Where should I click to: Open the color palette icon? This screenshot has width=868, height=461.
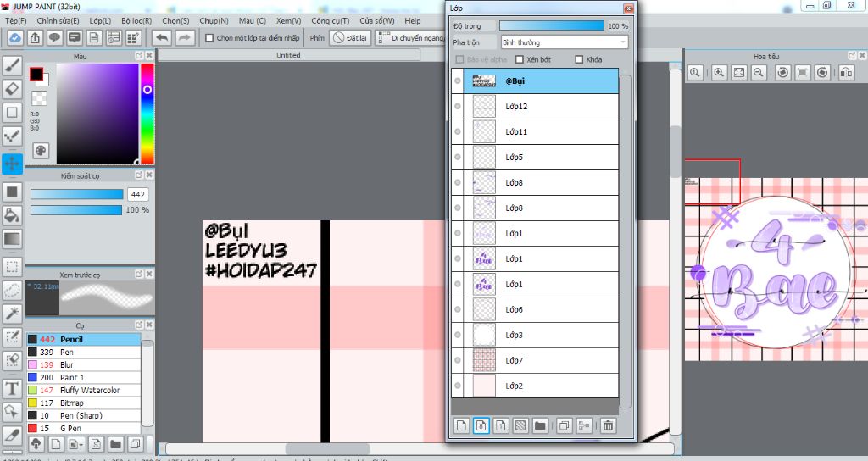pyautogui.click(x=41, y=151)
